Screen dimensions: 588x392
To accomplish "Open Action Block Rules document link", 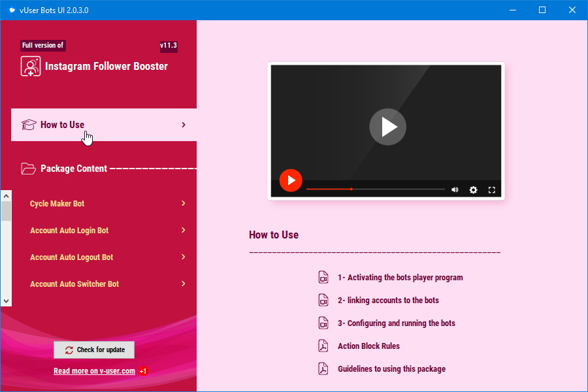I will click(x=368, y=346).
